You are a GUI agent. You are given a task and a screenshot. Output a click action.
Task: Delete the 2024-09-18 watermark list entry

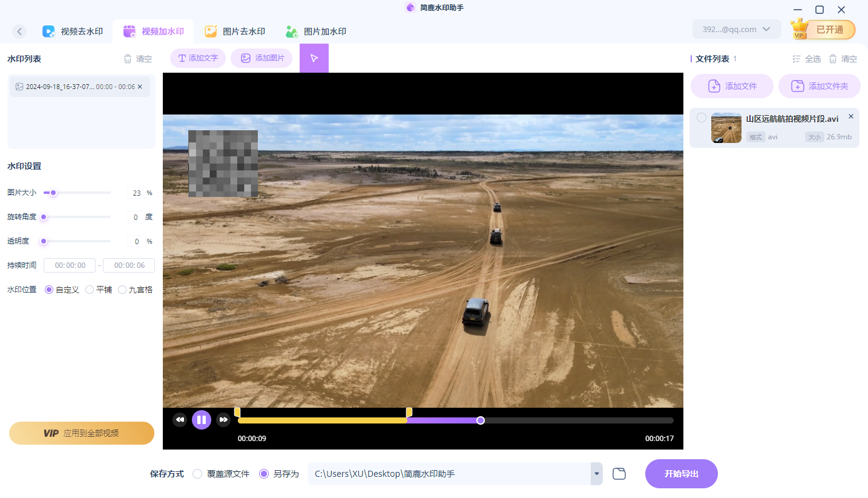pyautogui.click(x=140, y=87)
